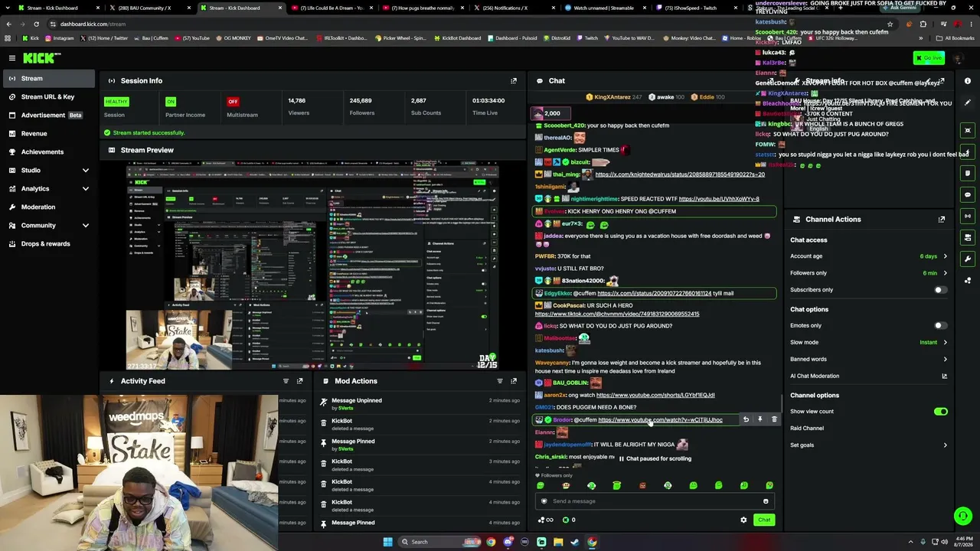Open Steam from the taskbar

click(x=575, y=542)
